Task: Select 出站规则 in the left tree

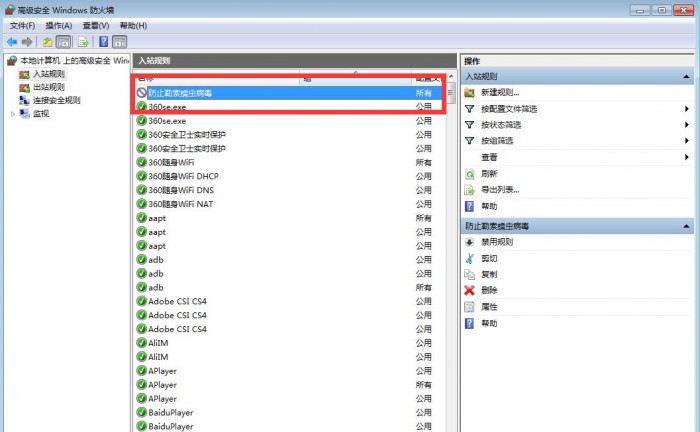Action: [x=49, y=87]
